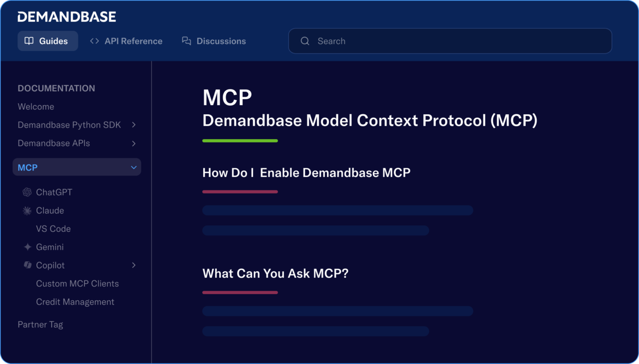Click the 'Demandbase Model Context Protocol (MCP)' subtitle

click(x=370, y=121)
